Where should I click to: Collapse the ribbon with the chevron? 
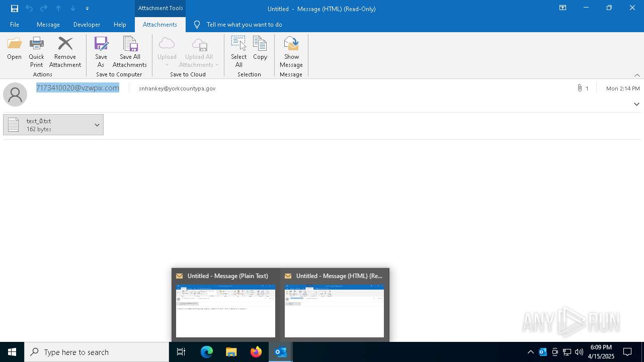[637, 75]
